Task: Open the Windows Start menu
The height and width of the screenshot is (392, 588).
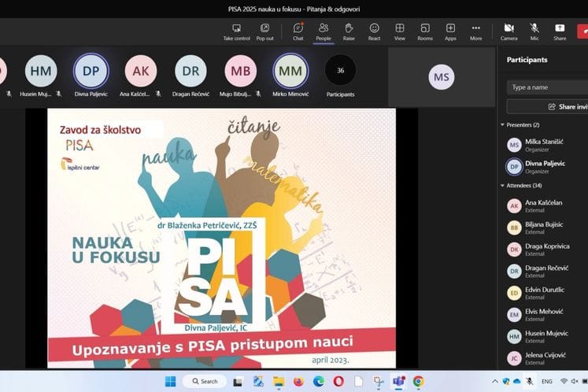Action: pyautogui.click(x=170, y=382)
